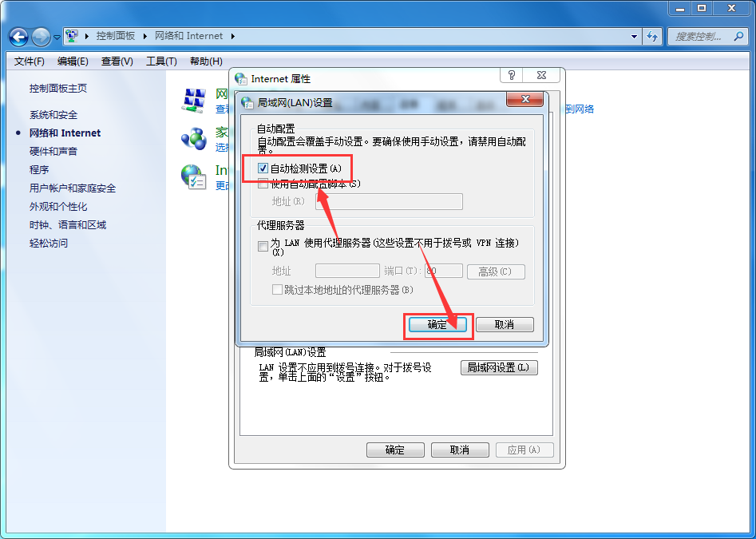The image size is (756, 539).
Task: Open the Network and Sharing Center icon
Action: [194, 99]
